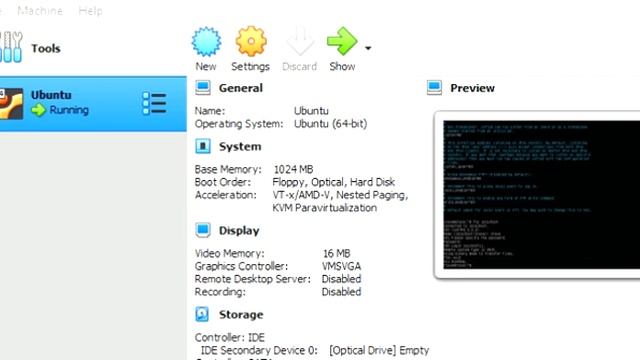Click the System section heading
Viewport: 640px width, 360px height.
(x=240, y=147)
